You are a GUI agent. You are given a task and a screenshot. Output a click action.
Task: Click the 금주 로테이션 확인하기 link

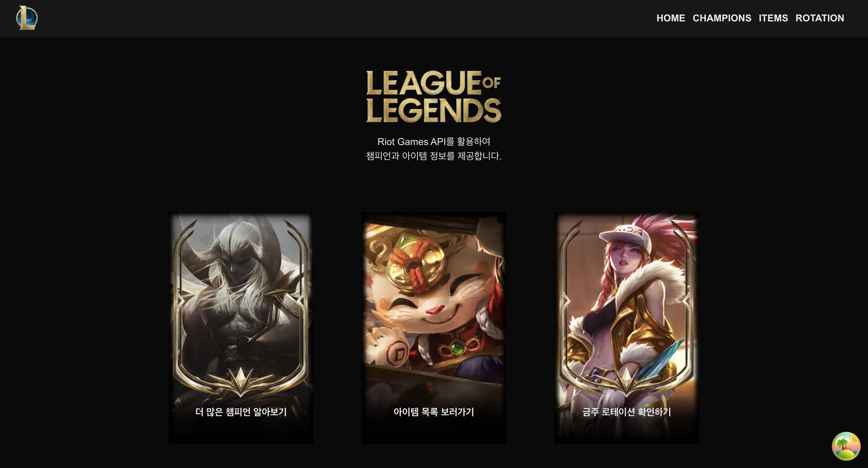point(627,412)
